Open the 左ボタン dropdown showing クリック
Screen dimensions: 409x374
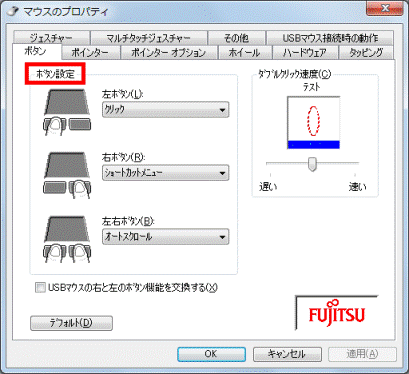(x=165, y=109)
